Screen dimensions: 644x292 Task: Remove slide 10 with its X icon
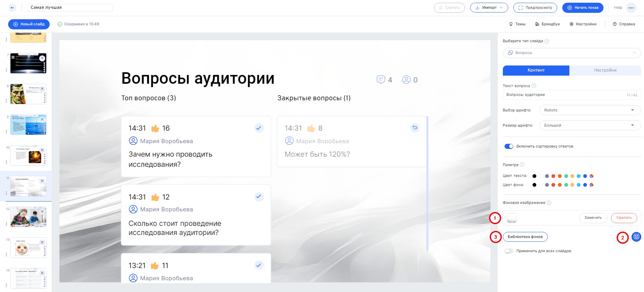click(x=42, y=150)
